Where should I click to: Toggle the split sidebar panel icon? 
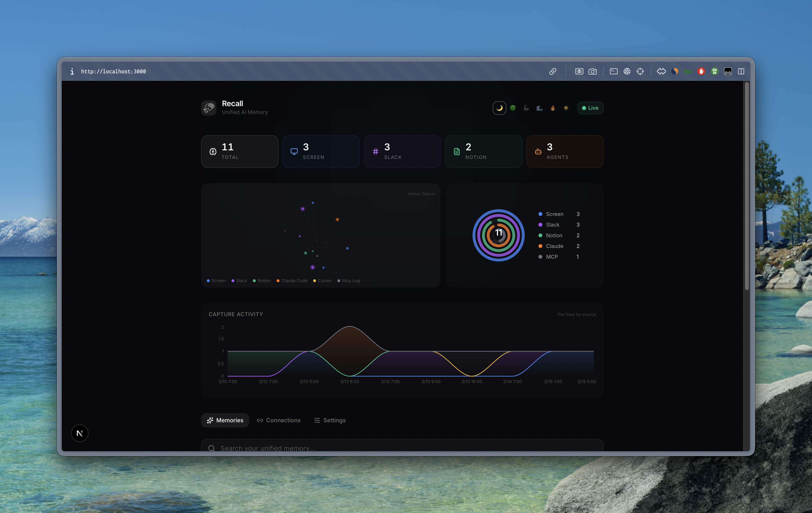click(741, 71)
